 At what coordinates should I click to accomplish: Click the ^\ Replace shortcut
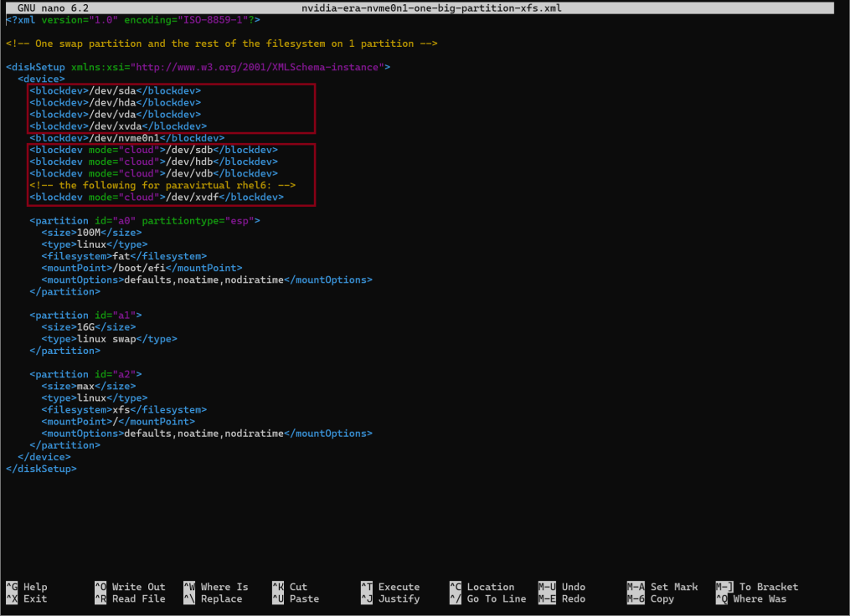(x=213, y=598)
